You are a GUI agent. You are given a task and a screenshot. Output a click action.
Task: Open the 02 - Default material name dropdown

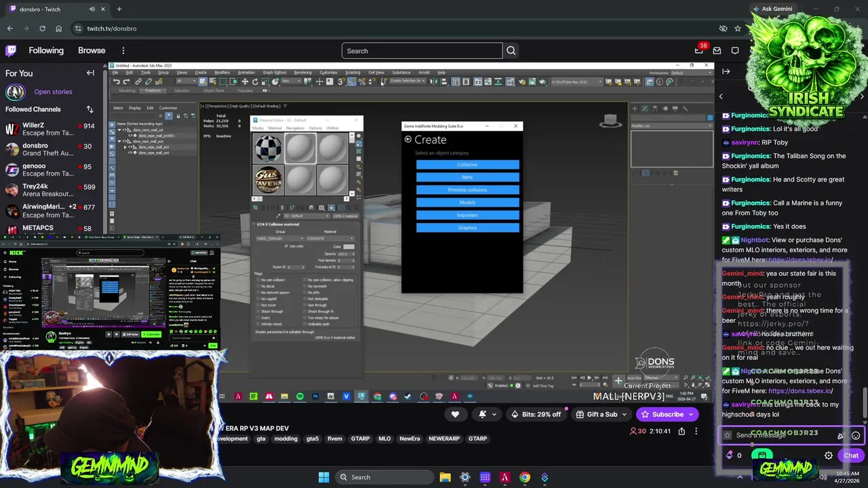[307, 216]
